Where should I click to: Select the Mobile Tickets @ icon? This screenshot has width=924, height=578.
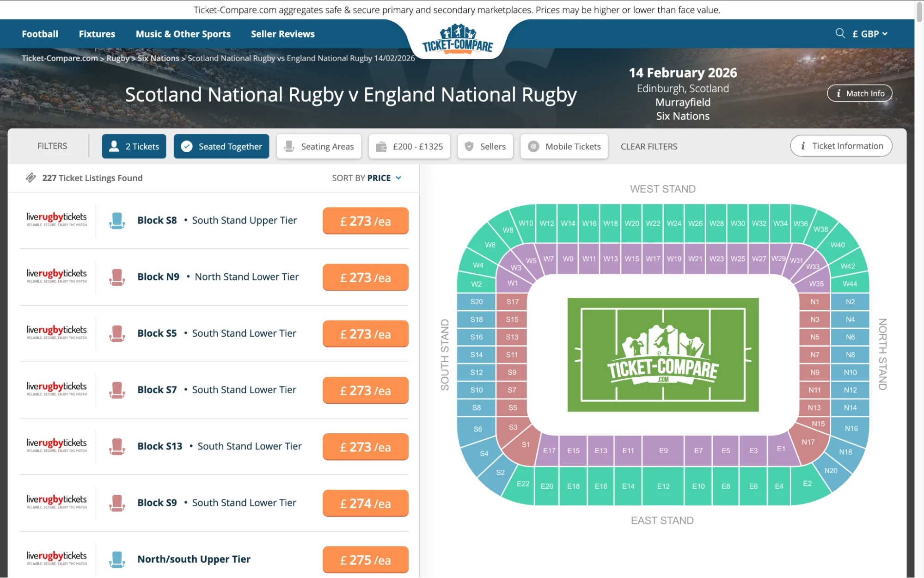coord(533,146)
